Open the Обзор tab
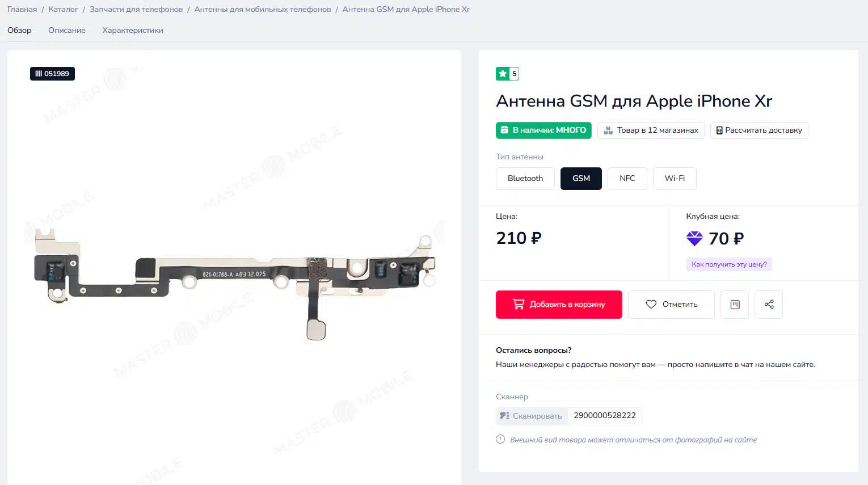 click(x=19, y=31)
